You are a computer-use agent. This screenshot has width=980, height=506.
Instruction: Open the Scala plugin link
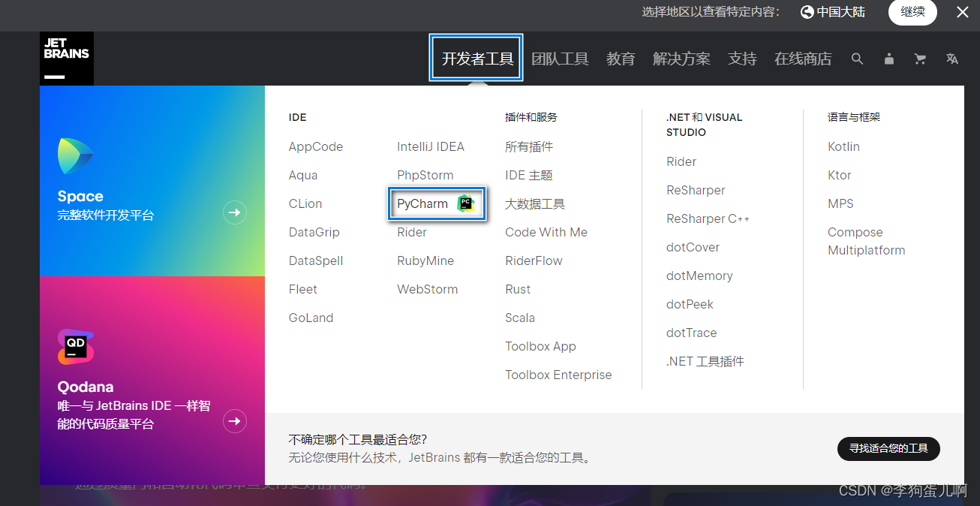520,318
